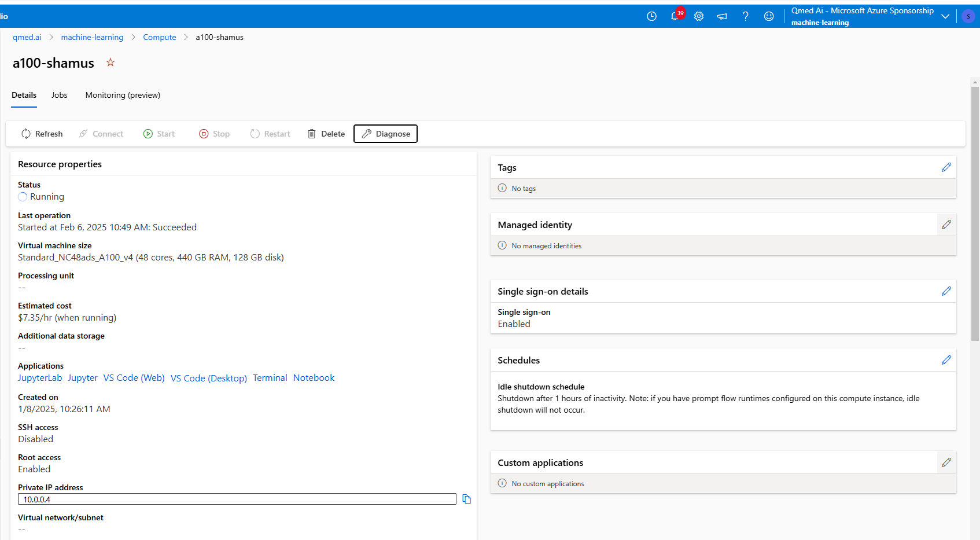This screenshot has width=980, height=540.
Task: Click the private IP address field
Action: coord(237,499)
